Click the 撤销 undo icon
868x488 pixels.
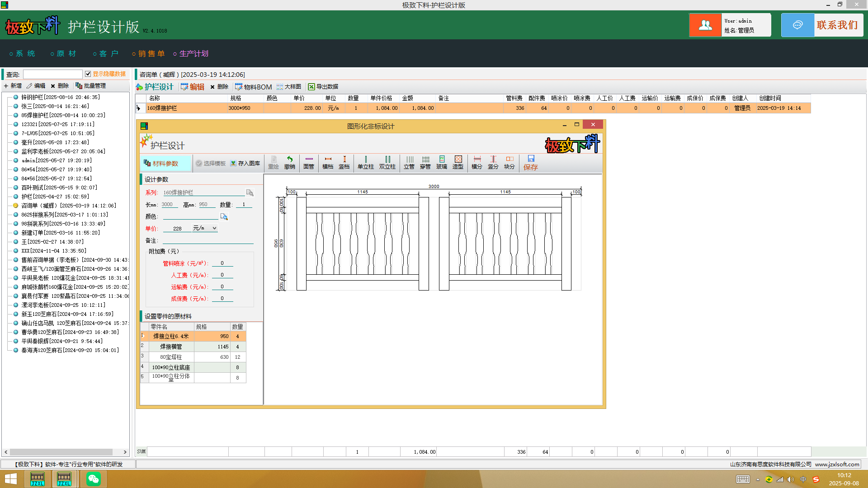[290, 163]
